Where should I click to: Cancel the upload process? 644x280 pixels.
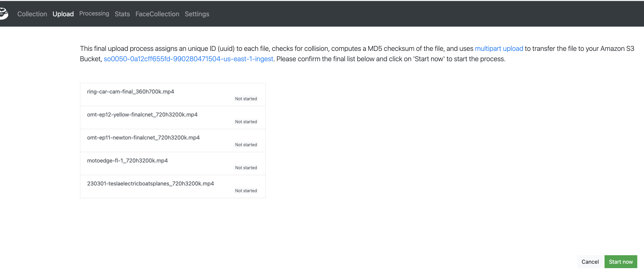point(590,262)
